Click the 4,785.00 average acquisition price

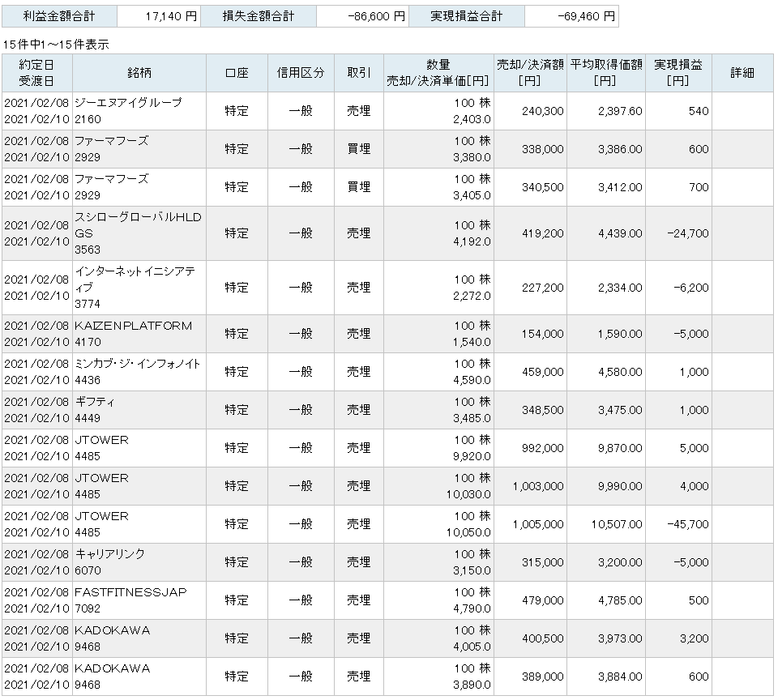620,601
